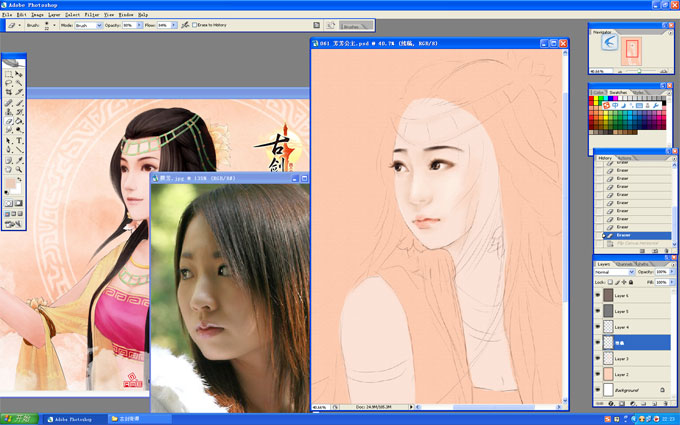Click the Windows Start button
Viewport: 680px width, 425px height.
click(19, 419)
